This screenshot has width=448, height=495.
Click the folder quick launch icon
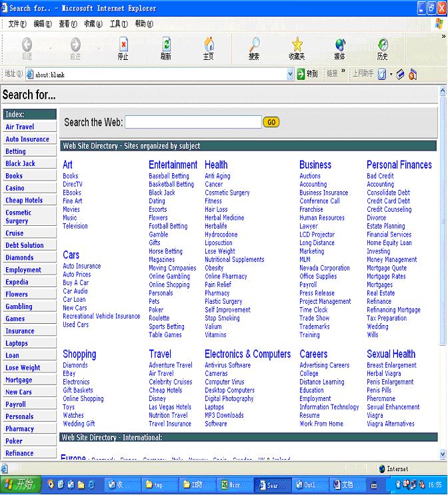click(x=81, y=484)
